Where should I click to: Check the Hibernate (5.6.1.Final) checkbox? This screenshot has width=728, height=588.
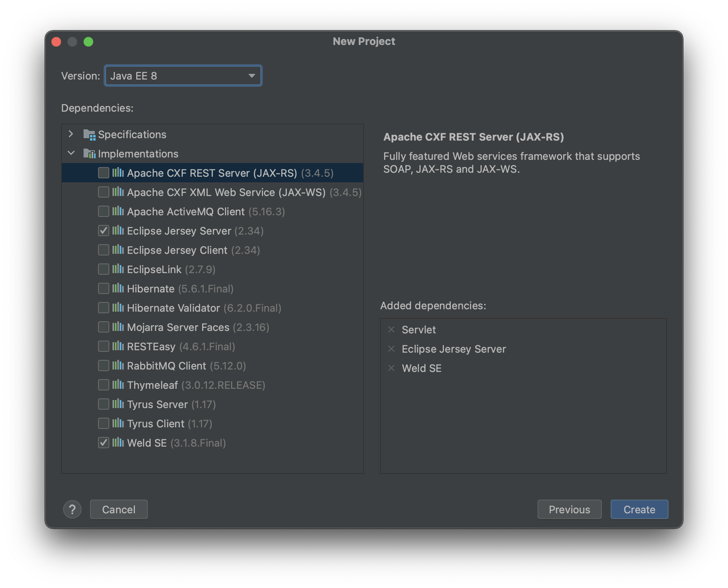tap(104, 288)
